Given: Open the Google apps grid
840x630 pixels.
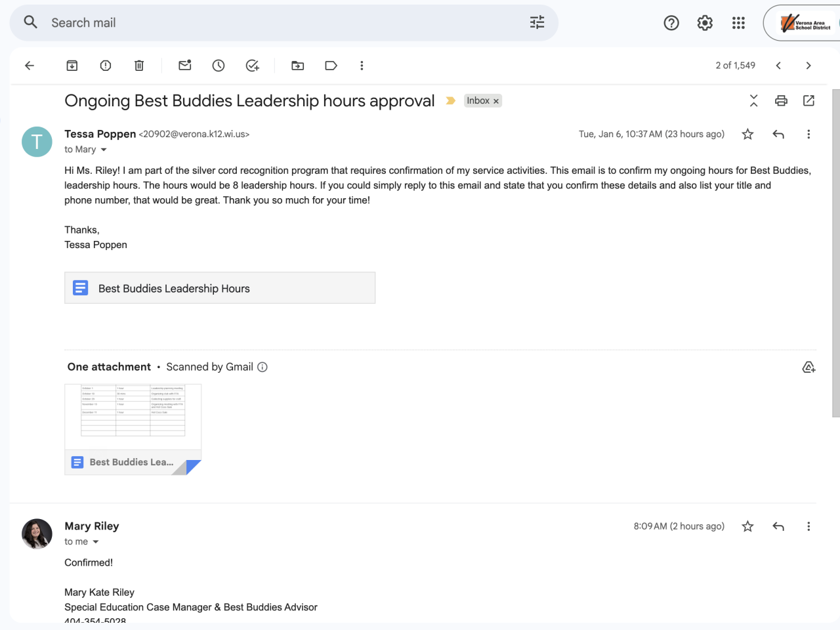Looking at the screenshot, I should pyautogui.click(x=738, y=23).
